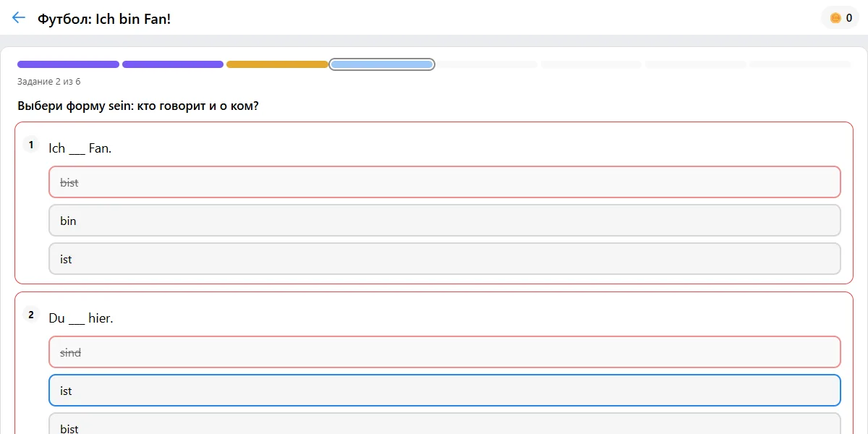Click the sentence 'Ich ___ Fan.'
The image size is (868, 434).
click(80, 148)
